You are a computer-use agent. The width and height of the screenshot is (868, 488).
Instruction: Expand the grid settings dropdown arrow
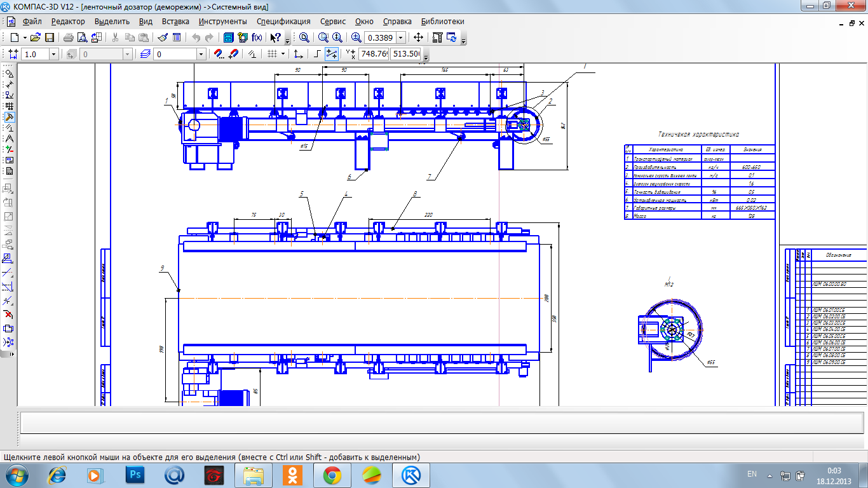(x=283, y=54)
